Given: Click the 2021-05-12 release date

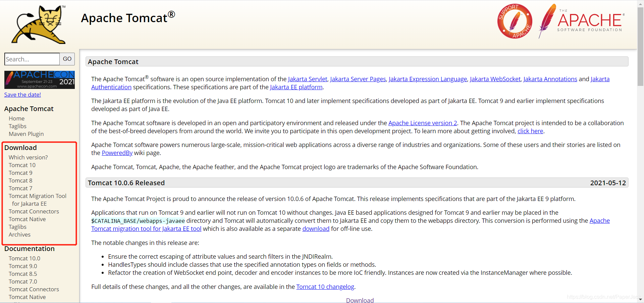Looking at the screenshot, I should point(608,183).
